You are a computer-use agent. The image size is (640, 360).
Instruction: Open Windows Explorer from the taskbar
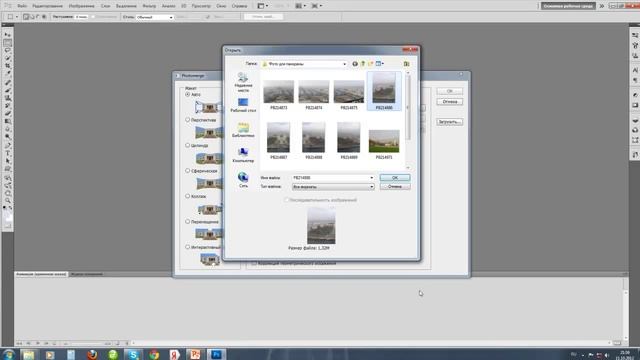tap(29, 354)
